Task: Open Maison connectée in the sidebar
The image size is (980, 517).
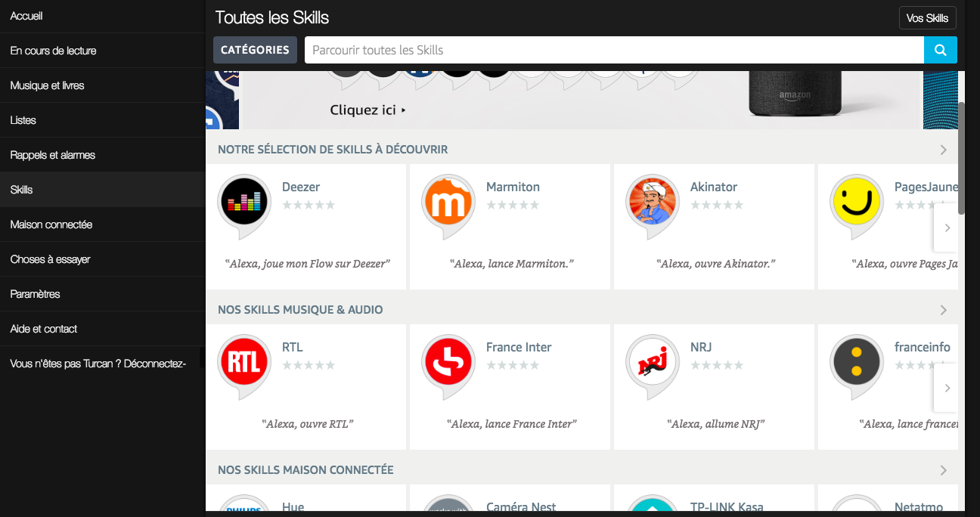Action: click(103, 224)
